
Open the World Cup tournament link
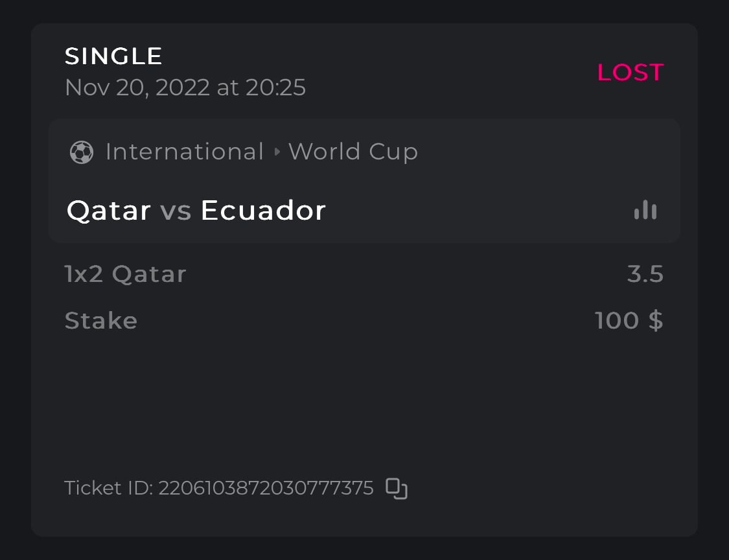[x=353, y=152]
